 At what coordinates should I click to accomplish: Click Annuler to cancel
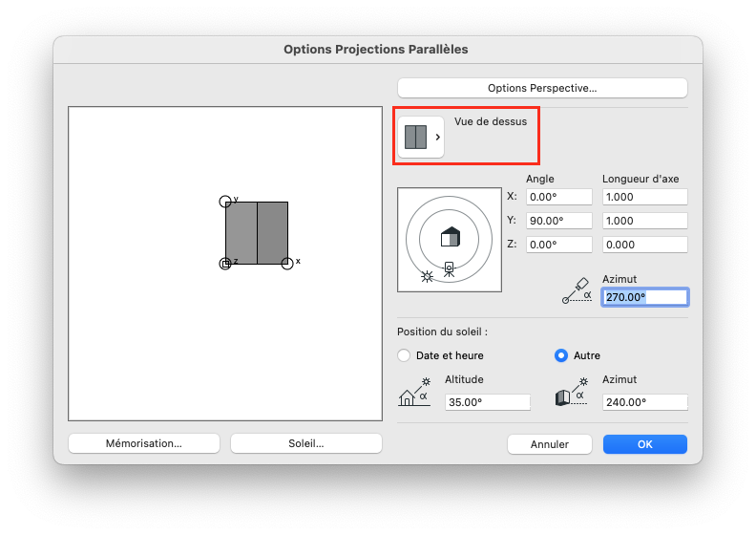[550, 444]
